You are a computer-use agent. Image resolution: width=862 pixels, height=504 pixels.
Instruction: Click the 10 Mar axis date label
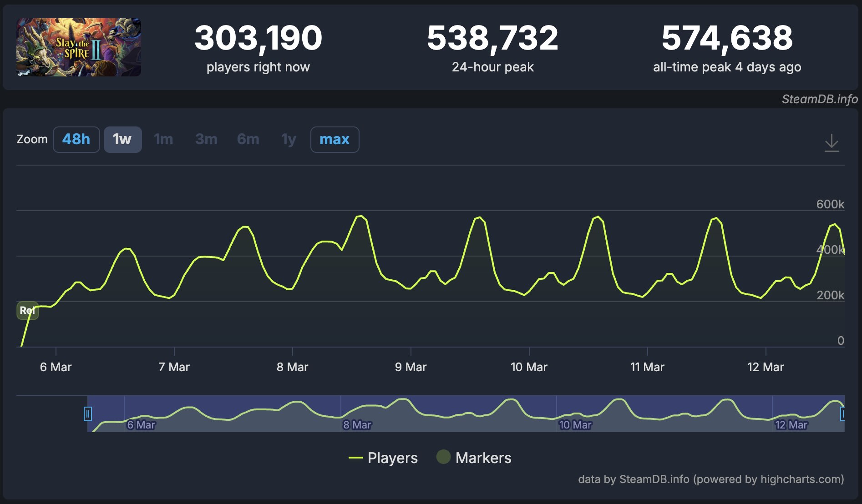(529, 367)
